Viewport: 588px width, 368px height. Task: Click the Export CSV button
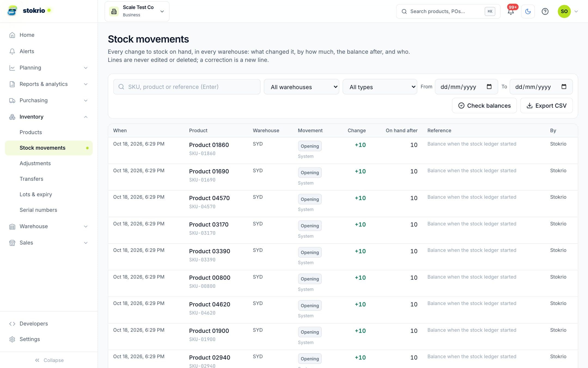(x=546, y=105)
